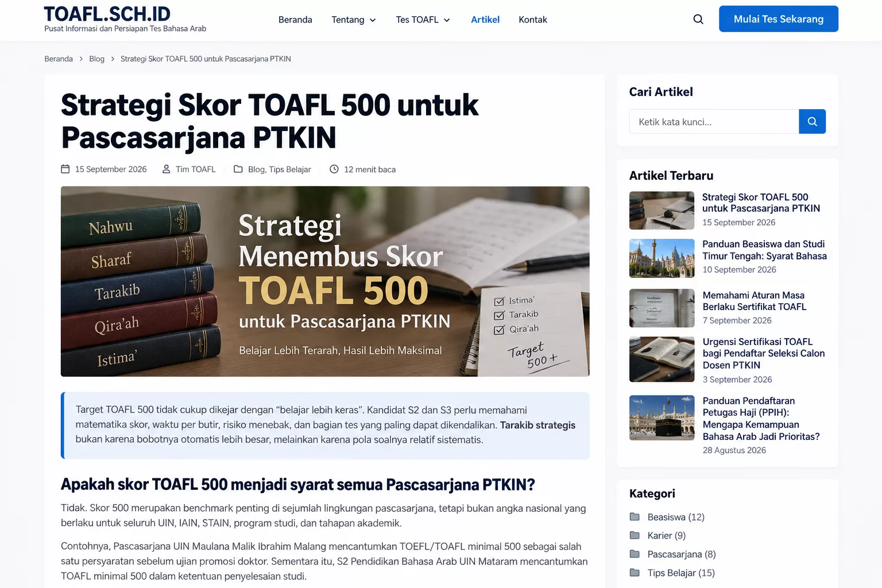
Task: Submit the Cari Artikel search button
Action: [812, 122]
